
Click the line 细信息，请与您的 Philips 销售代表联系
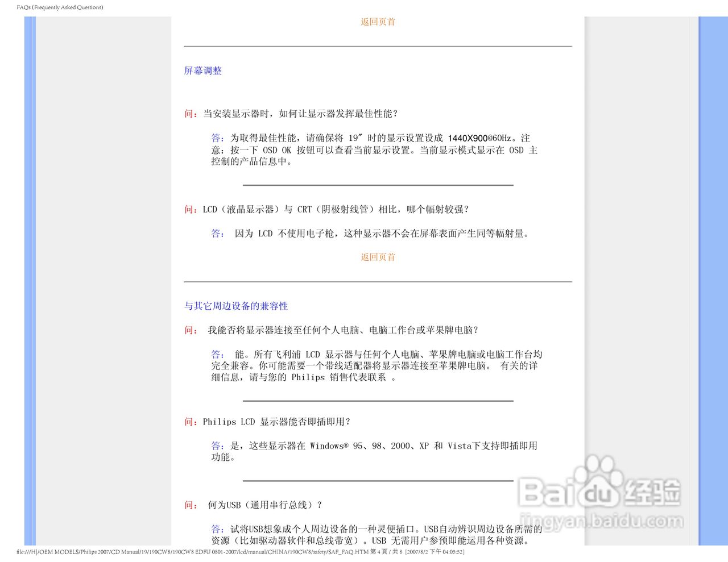pyautogui.click(x=304, y=378)
